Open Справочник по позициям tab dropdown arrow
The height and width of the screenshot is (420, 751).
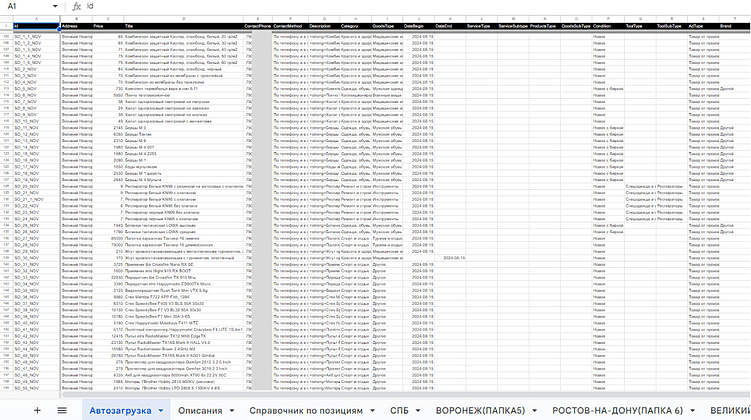(x=372, y=410)
